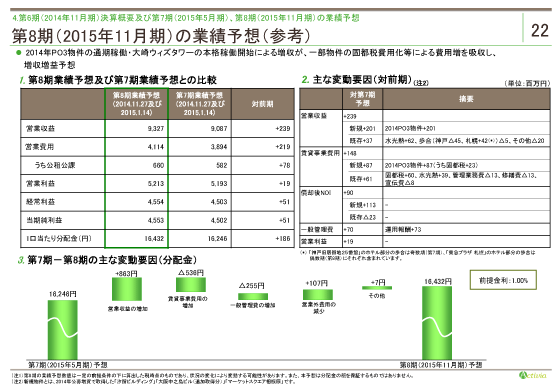560x388 pixels.
Task: Click the +883円 営業収益の増加 bar
Action: pyautogui.click(x=127, y=289)
